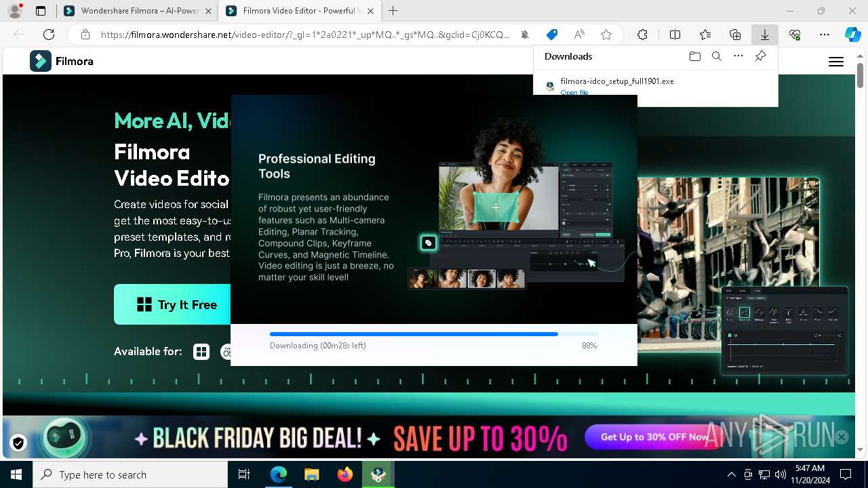The width and height of the screenshot is (868, 488).
Task: Click the address bar URL field
Action: click(x=304, y=35)
